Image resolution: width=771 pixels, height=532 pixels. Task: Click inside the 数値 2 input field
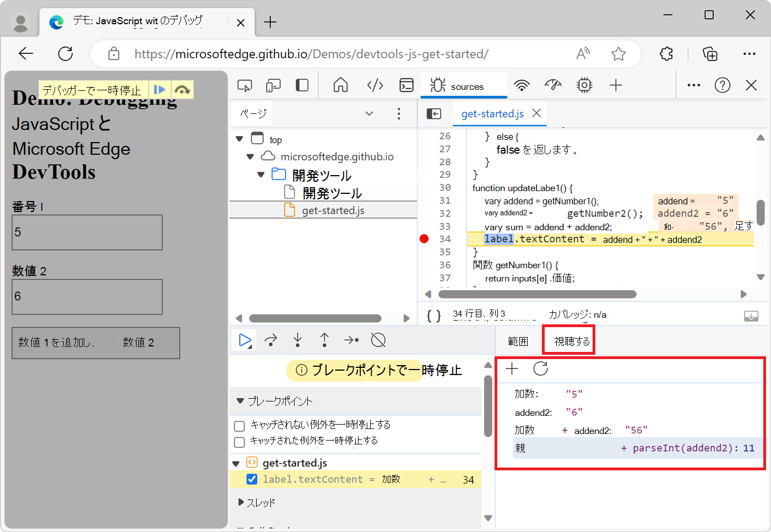(x=86, y=297)
